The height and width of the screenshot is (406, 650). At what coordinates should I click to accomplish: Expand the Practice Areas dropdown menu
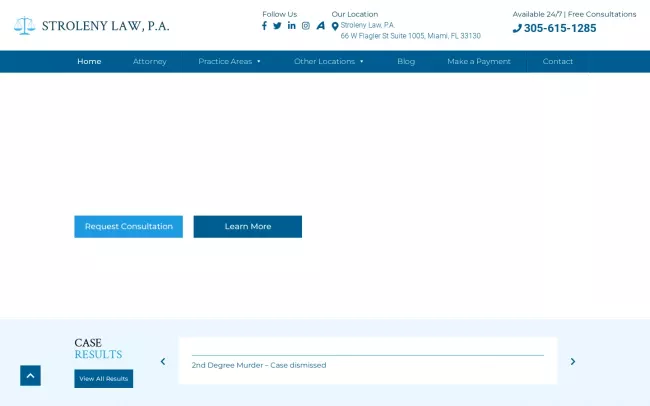click(229, 62)
